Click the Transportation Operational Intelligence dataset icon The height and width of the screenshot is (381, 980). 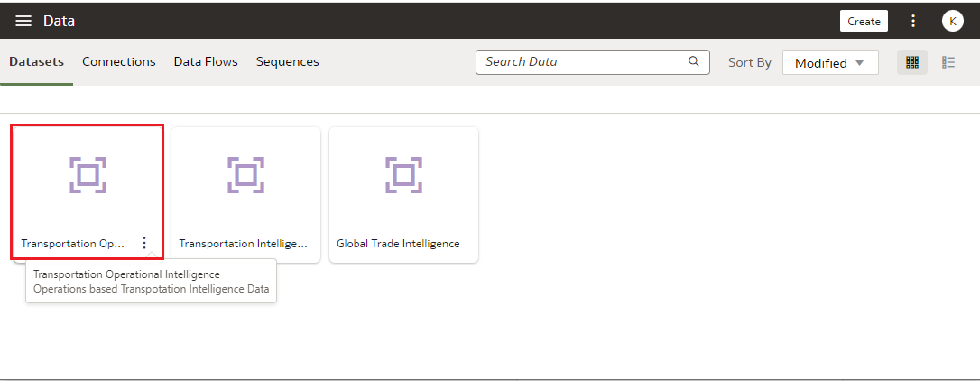88,174
